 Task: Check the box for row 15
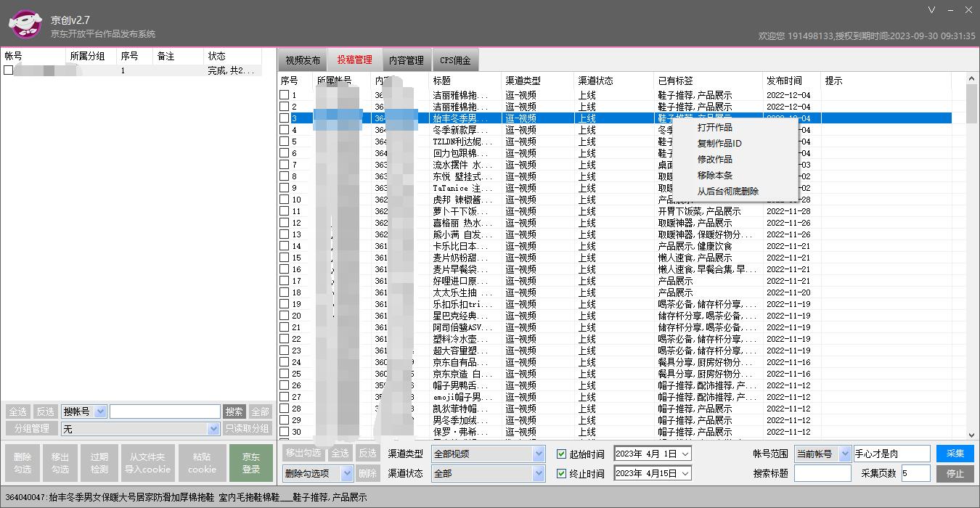pyautogui.click(x=285, y=258)
